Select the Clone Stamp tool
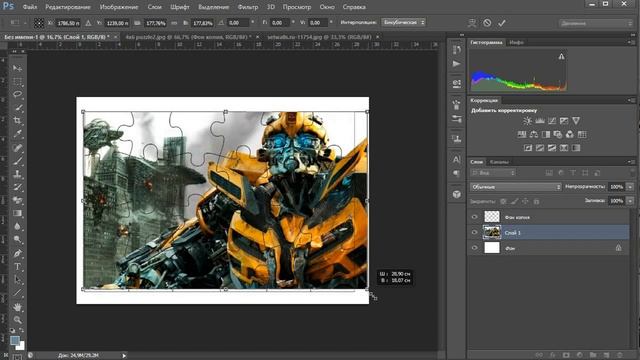 (18, 174)
